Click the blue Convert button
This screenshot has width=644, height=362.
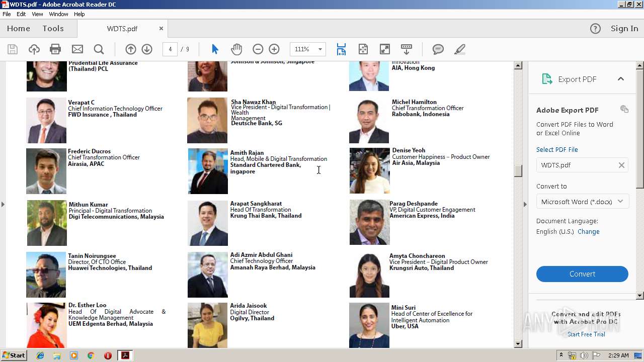pos(582,274)
